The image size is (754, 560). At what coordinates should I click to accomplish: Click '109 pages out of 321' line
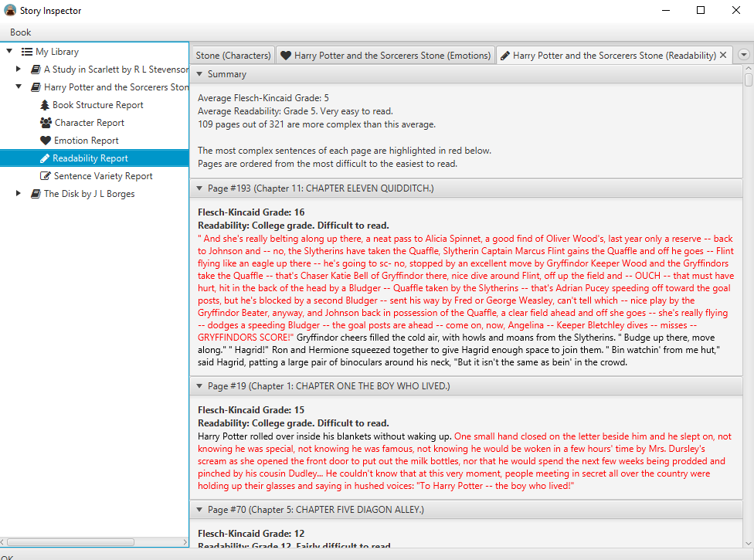[317, 124]
